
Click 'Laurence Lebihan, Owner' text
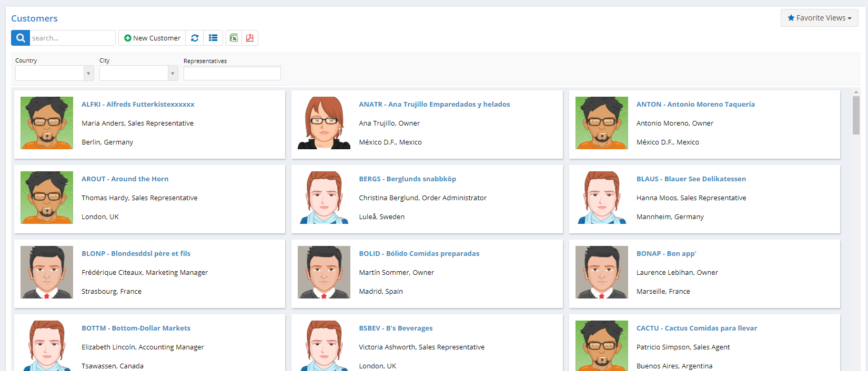(x=677, y=272)
